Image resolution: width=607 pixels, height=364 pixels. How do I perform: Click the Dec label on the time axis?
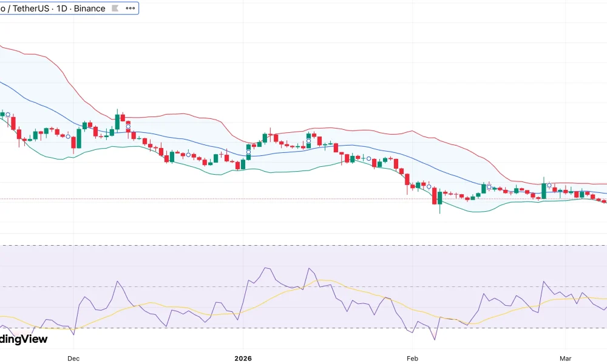[73, 359]
